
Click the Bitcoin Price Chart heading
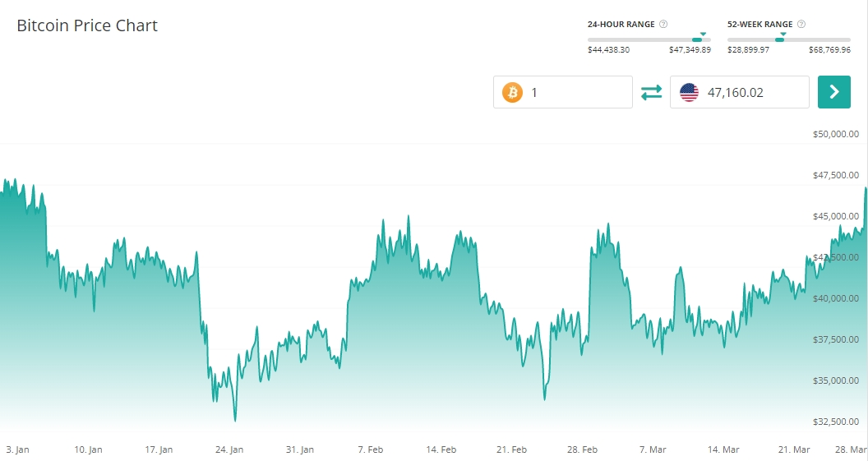click(x=87, y=25)
